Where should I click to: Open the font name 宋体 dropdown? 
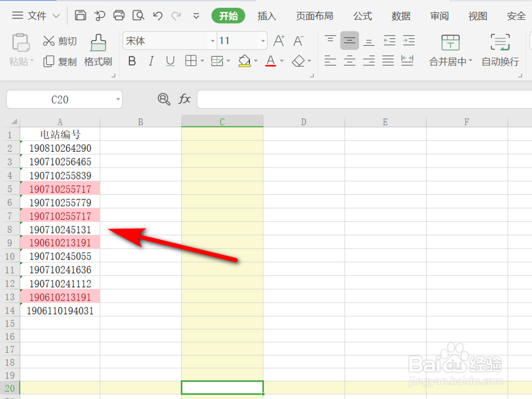[x=213, y=41]
